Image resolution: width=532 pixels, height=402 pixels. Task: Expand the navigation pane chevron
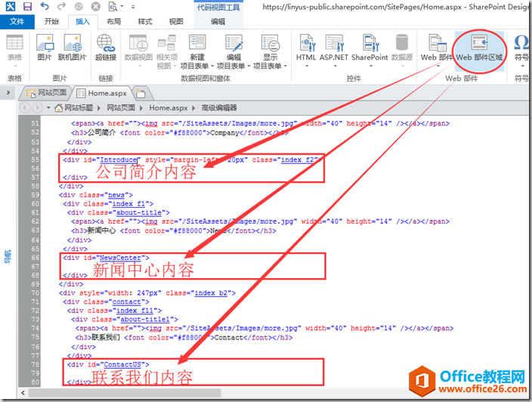tap(8, 93)
